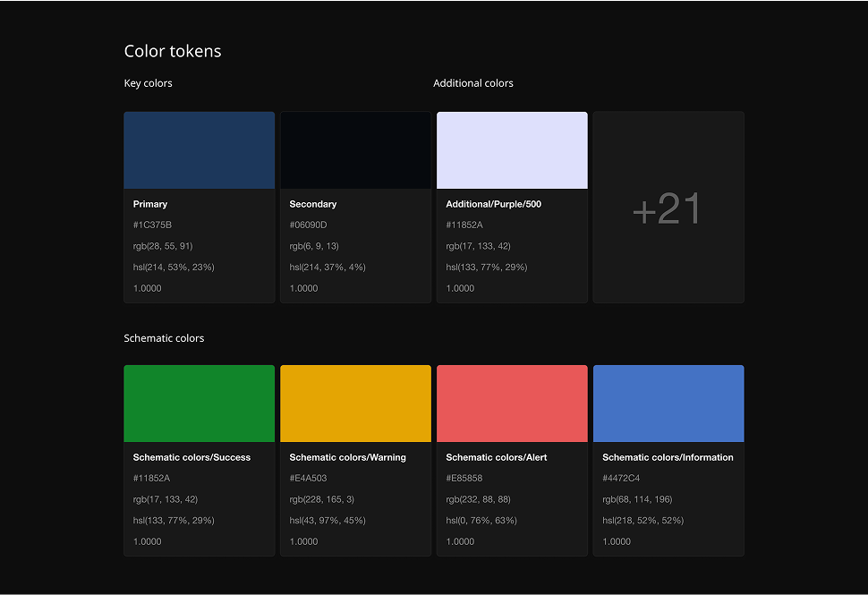Click the 1.0000 opacity in Alert card
This screenshot has height=595, width=868.
[460, 542]
